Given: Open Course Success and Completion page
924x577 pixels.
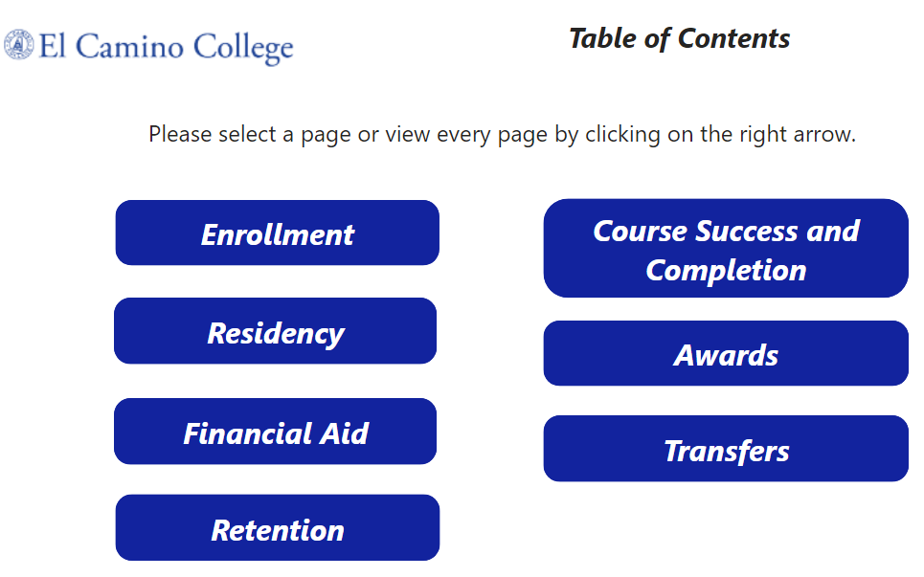Looking at the screenshot, I should (726, 249).
